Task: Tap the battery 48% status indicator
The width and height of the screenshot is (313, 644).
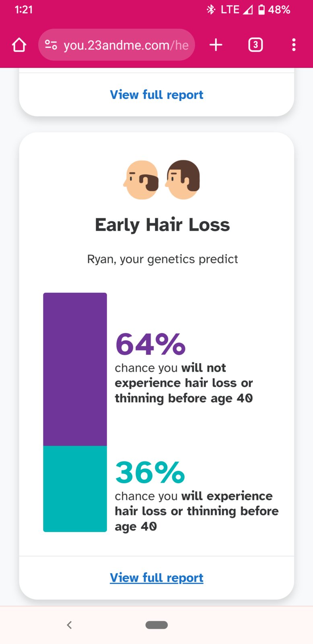Action: (274, 10)
